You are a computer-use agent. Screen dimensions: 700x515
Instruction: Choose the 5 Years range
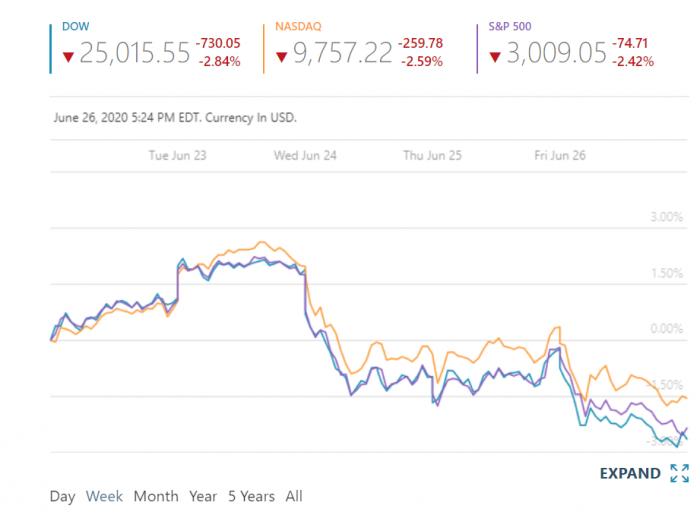coord(251,496)
